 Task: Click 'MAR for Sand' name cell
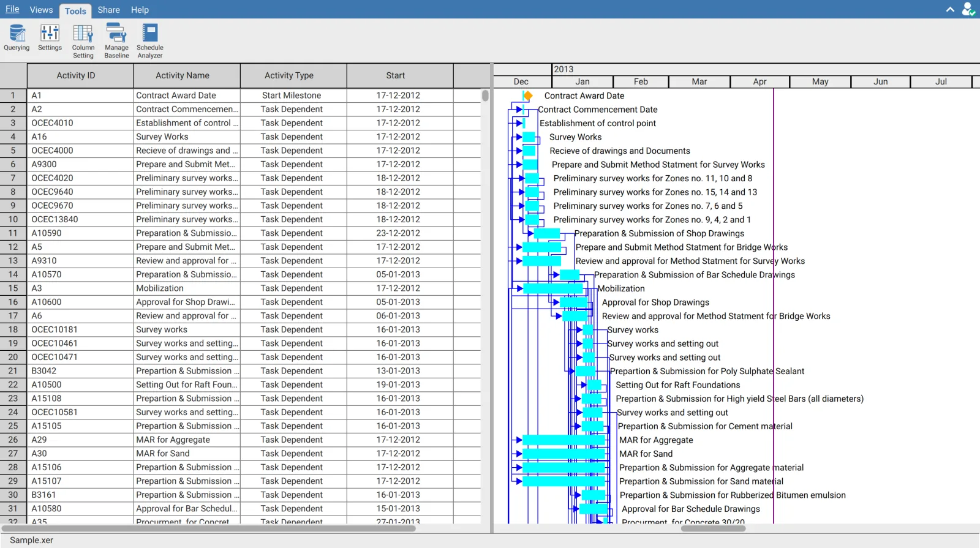[x=187, y=454]
